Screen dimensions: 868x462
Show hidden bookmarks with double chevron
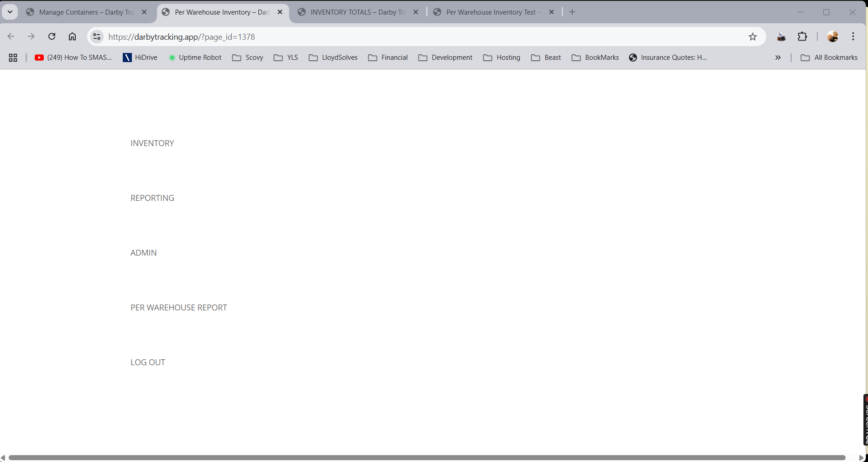(778, 58)
